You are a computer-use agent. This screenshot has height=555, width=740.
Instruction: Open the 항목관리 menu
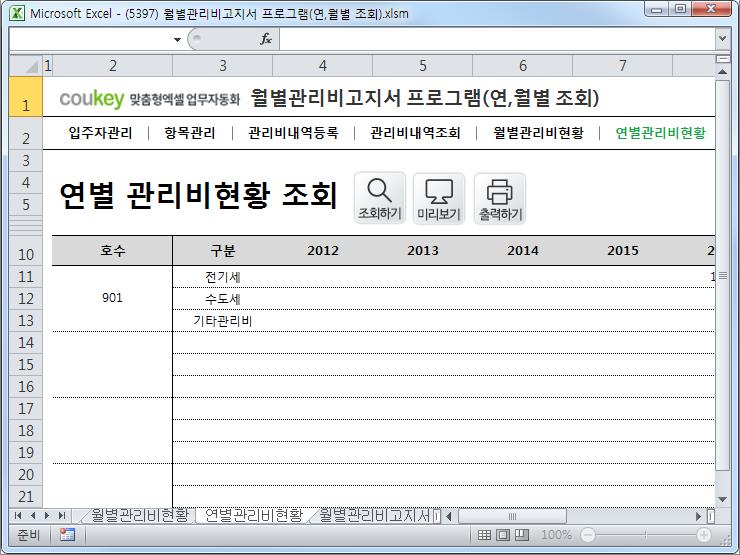click(x=190, y=133)
